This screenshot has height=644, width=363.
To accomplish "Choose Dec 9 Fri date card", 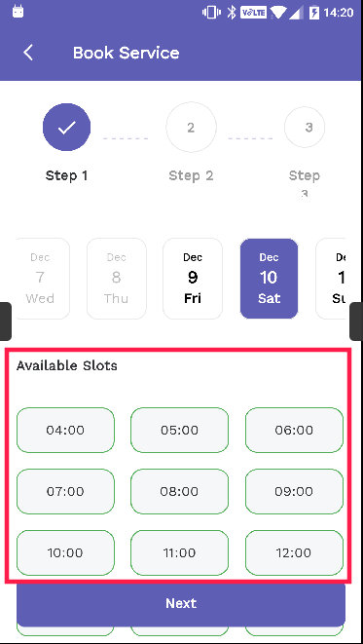I will [193, 279].
